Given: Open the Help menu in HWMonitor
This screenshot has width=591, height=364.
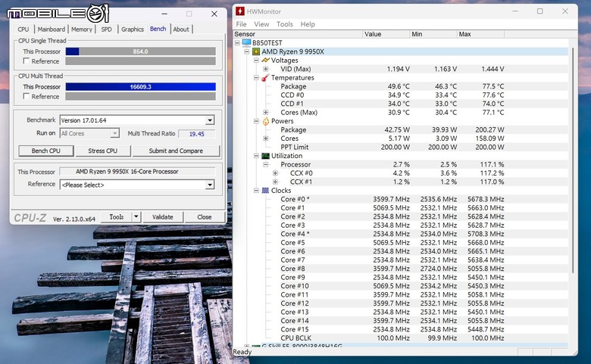Looking at the screenshot, I should (x=308, y=24).
